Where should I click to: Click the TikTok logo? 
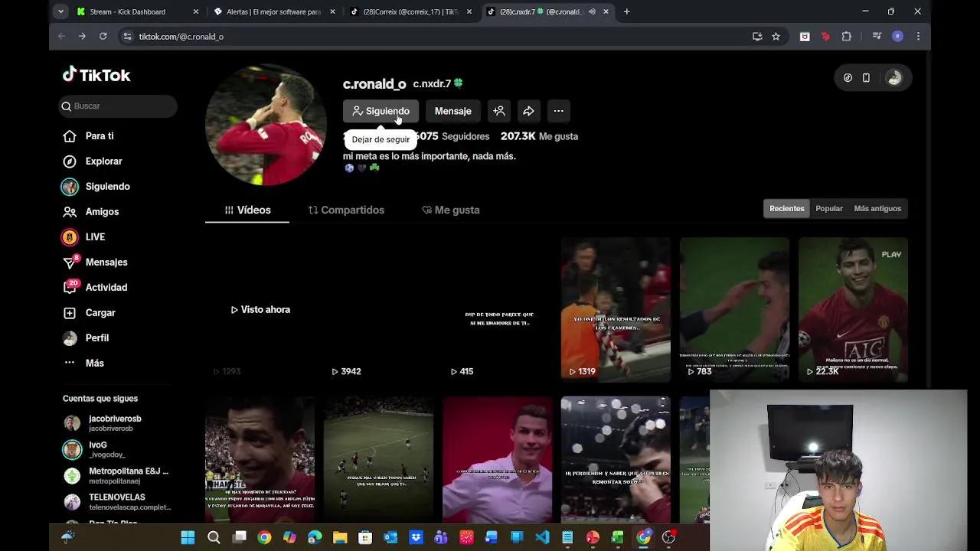point(96,75)
